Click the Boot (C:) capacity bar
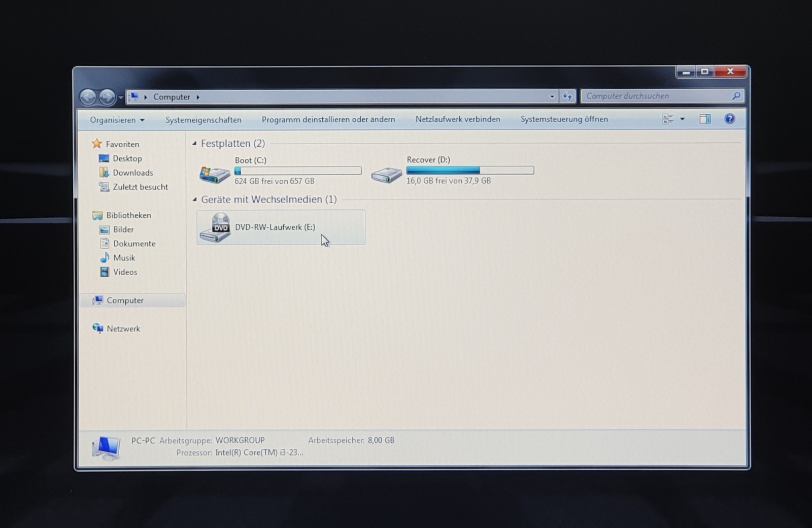Screen dimensions: 812x528 tap(298, 171)
